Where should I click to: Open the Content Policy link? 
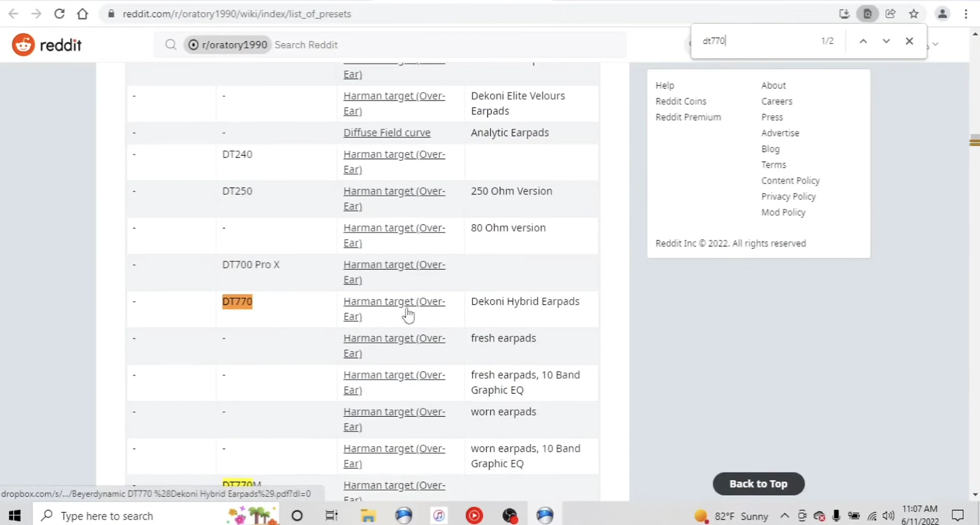(x=790, y=180)
